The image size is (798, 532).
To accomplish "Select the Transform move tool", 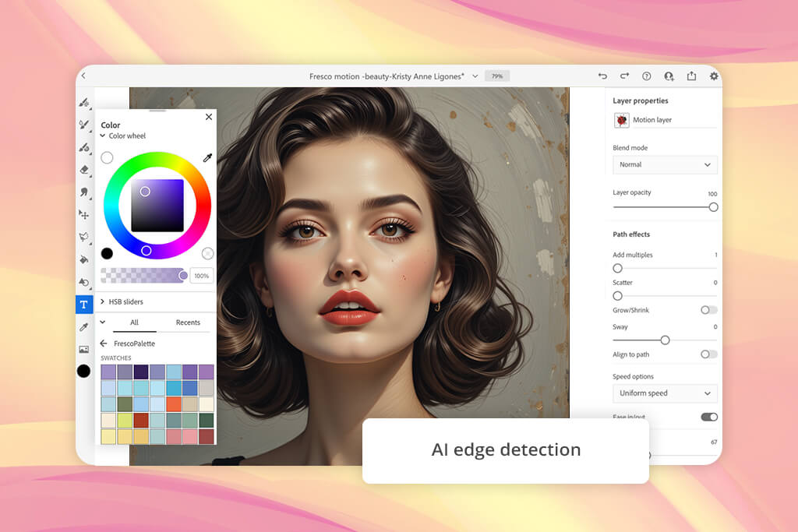I will pos(84,215).
